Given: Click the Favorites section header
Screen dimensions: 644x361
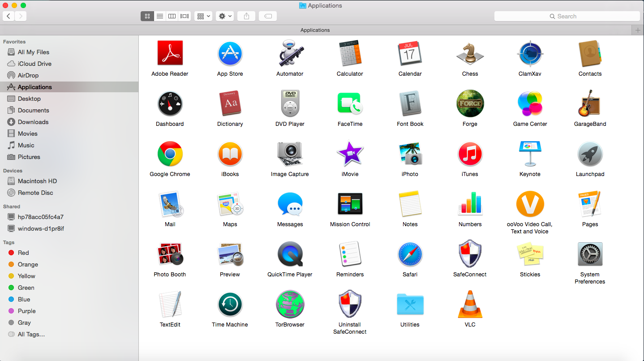Looking at the screenshot, I should 14,42.
